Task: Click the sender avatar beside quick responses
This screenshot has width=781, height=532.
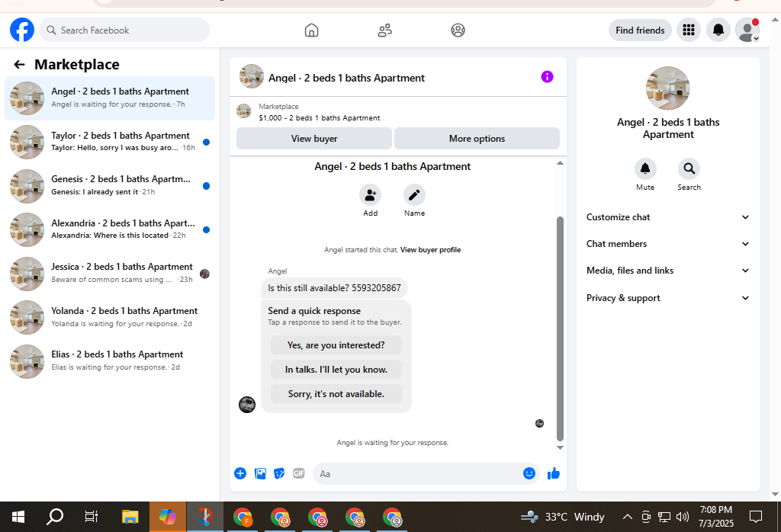Action: 247,405
